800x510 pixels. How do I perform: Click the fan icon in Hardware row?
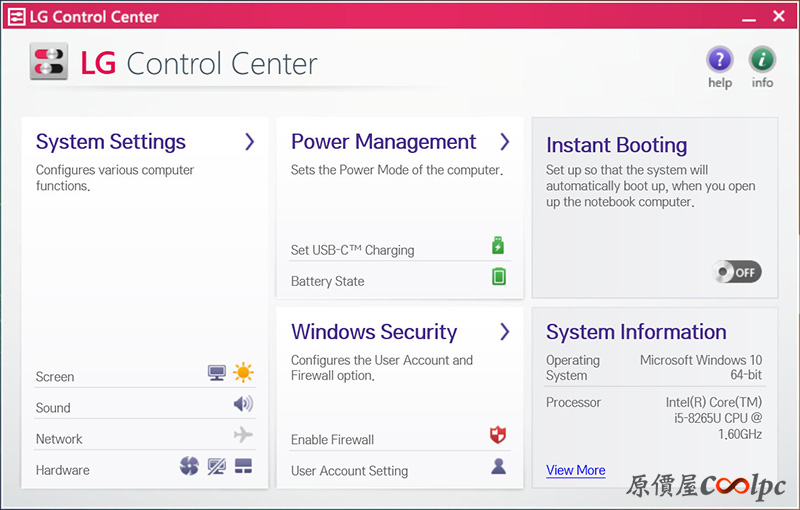(x=189, y=466)
